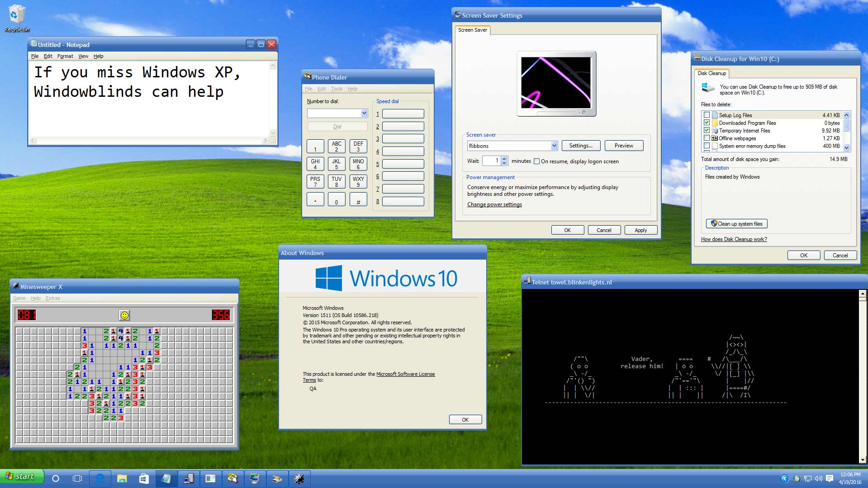Viewport: 868px width, 488px height.
Task: Open the Recycle Bin desktop icon
Action: (17, 18)
